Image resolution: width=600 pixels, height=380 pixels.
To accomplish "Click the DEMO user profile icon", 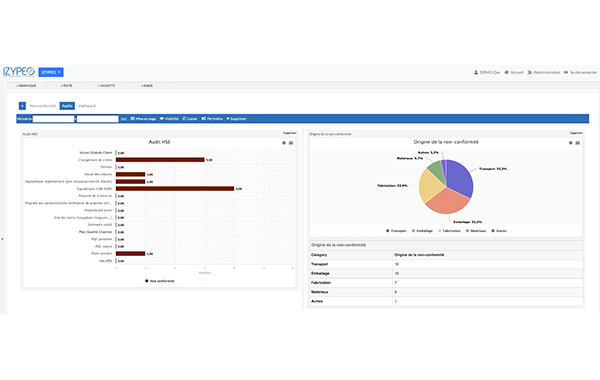I will (x=476, y=72).
